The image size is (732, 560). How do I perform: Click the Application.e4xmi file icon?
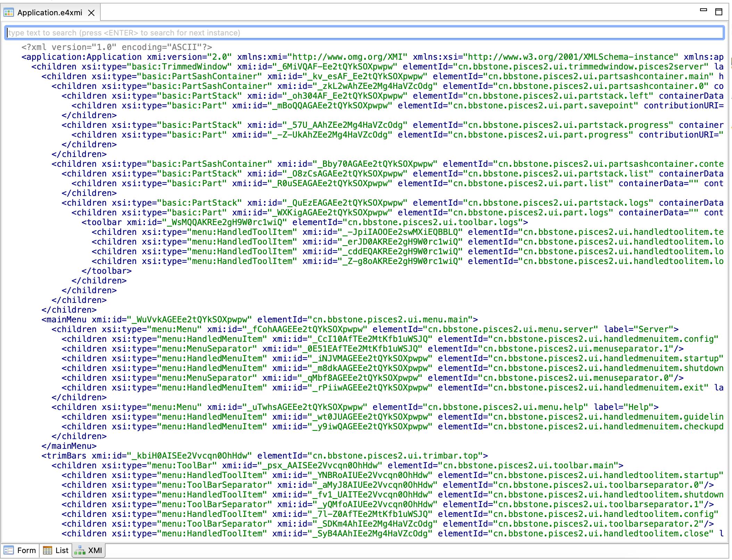8,13
